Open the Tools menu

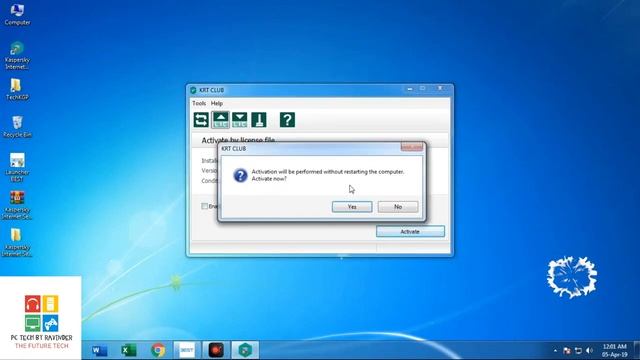(x=199, y=103)
